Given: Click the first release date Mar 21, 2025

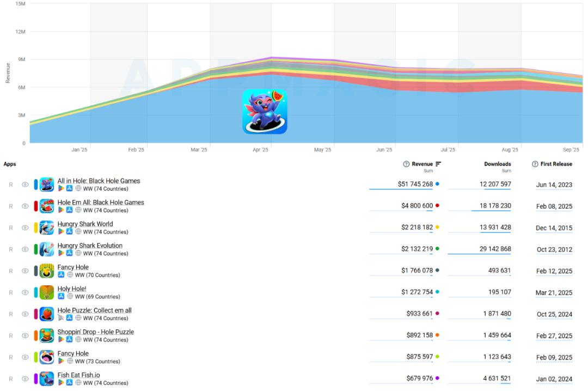Looking at the screenshot, I should click(554, 292).
